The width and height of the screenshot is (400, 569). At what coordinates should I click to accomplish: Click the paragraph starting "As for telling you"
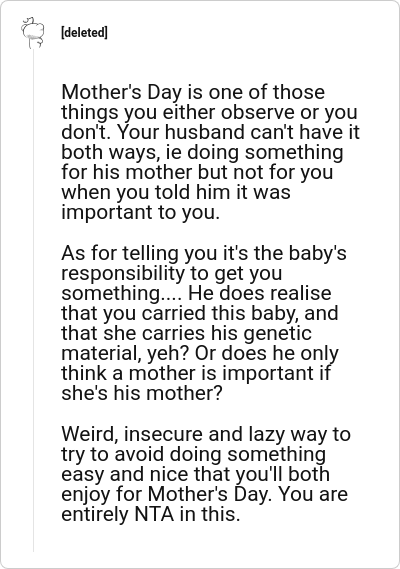204,323
